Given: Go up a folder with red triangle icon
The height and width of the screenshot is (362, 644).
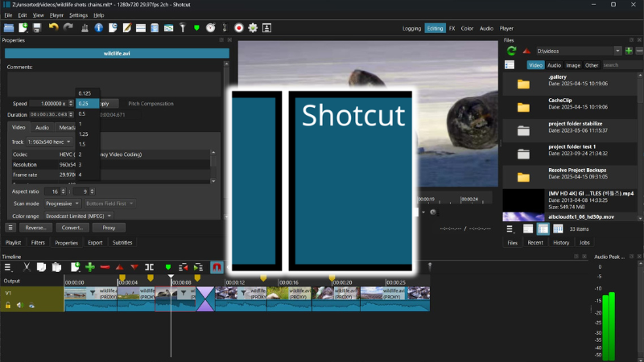Looking at the screenshot, I should click(x=526, y=51).
